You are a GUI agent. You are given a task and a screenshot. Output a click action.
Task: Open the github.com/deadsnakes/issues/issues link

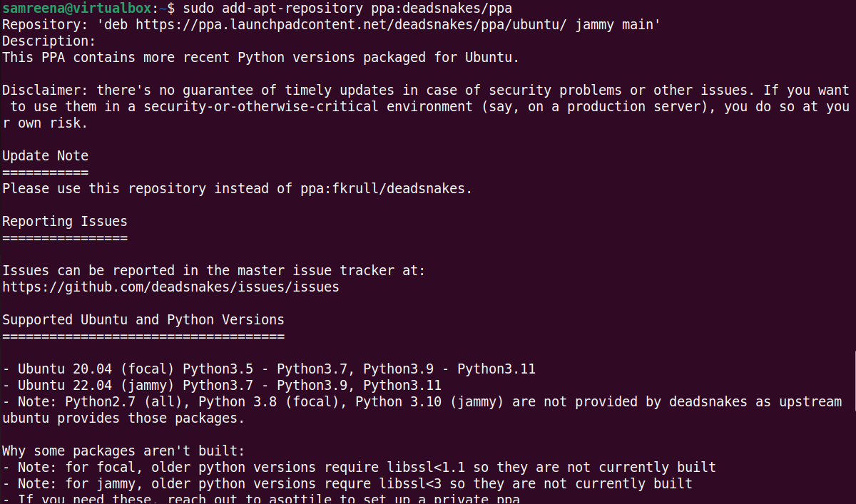click(x=170, y=287)
